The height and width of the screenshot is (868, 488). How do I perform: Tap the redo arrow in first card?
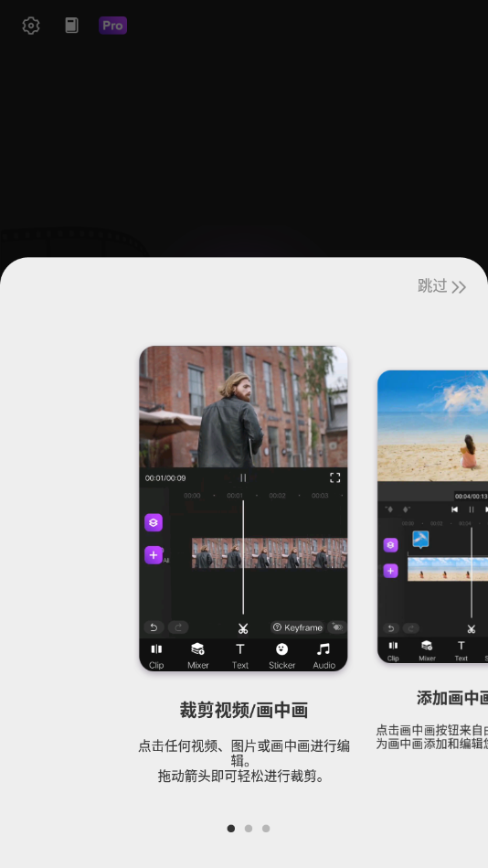click(x=178, y=627)
